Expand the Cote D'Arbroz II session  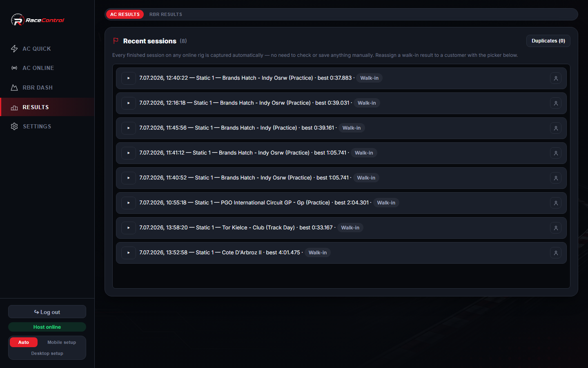click(129, 253)
